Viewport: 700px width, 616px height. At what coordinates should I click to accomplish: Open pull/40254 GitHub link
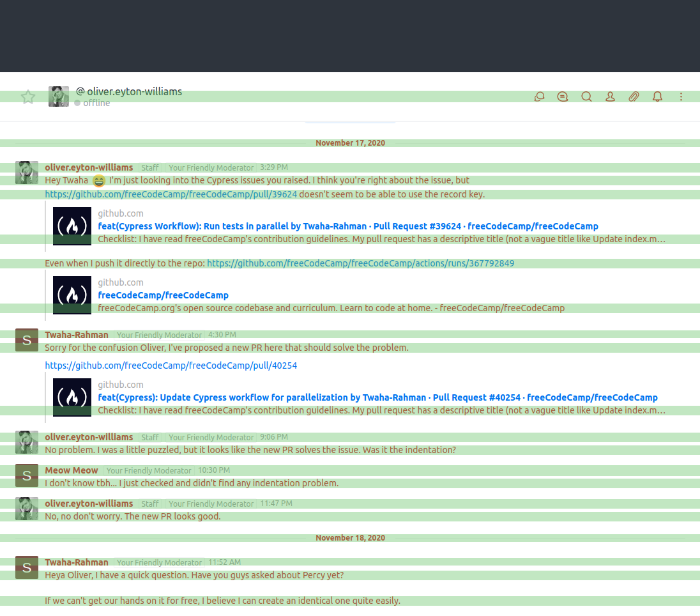(171, 366)
